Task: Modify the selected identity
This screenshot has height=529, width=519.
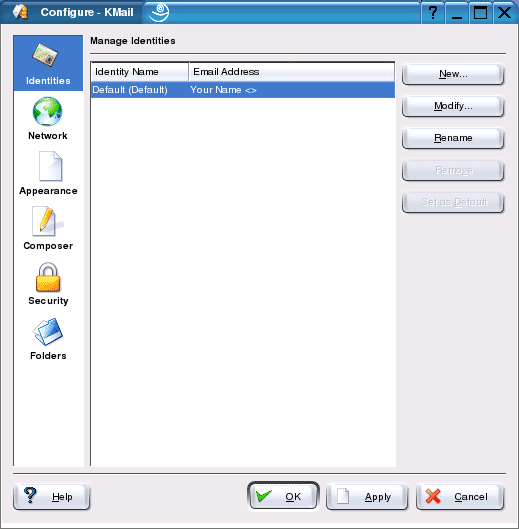Action: 453,106
